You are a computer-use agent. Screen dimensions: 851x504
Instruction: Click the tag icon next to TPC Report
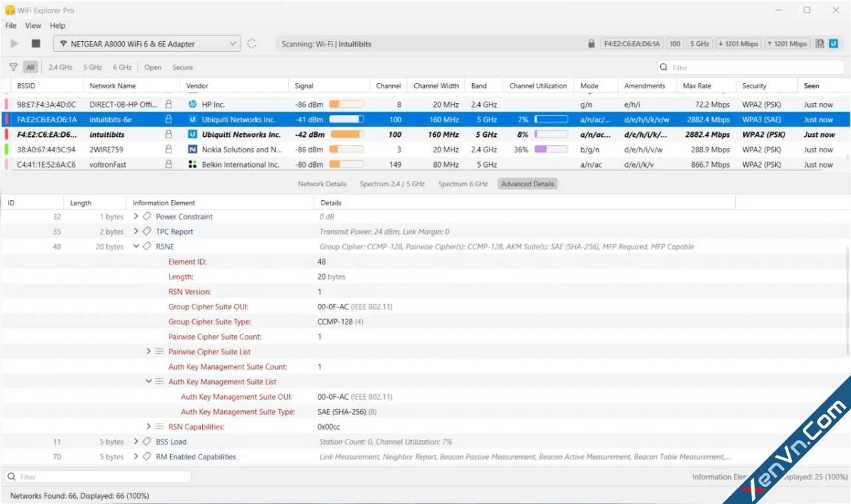147,231
